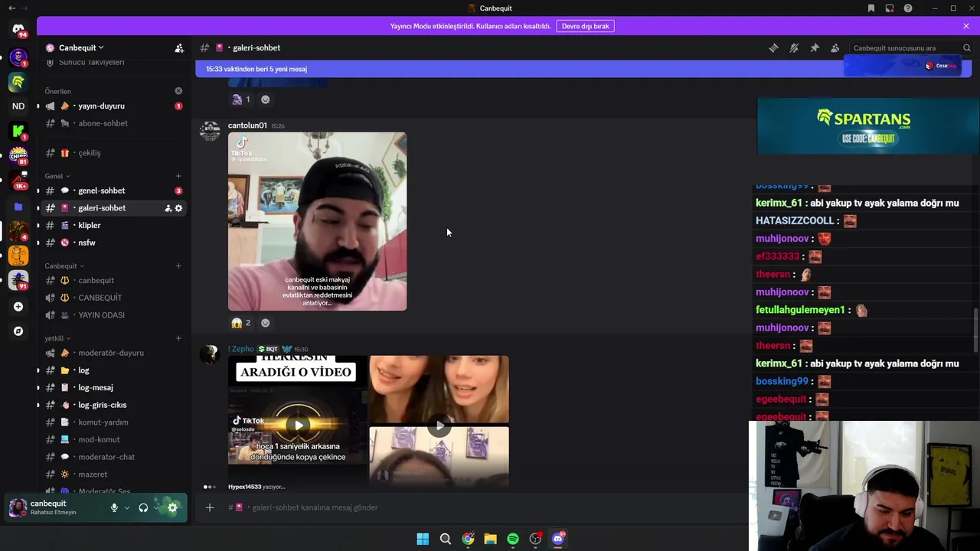
Task: Open the canbequit text channel
Action: point(113,280)
